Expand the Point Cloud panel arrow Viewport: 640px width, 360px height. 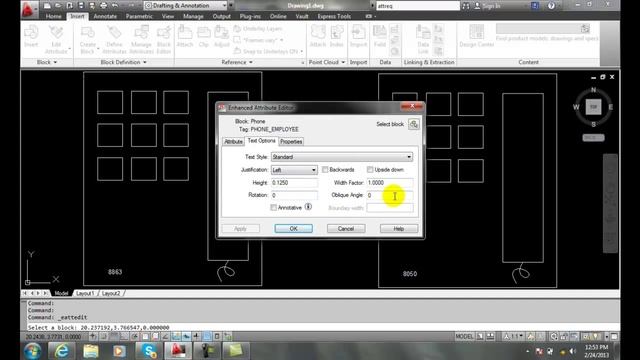pyautogui.click(x=343, y=62)
